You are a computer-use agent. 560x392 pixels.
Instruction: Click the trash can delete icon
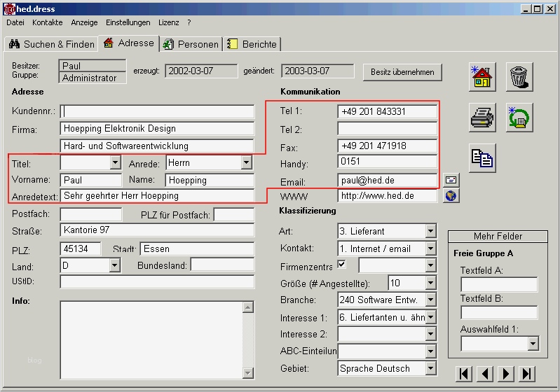point(519,77)
